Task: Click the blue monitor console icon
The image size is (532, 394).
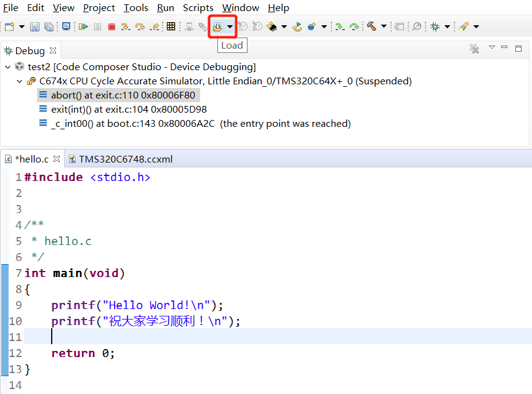Action: [x=66, y=26]
